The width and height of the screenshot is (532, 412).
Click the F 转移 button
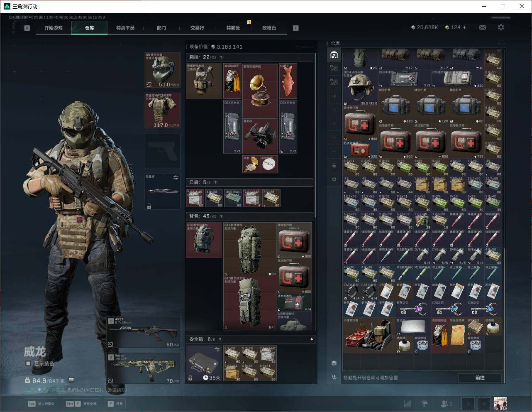coord(115,404)
